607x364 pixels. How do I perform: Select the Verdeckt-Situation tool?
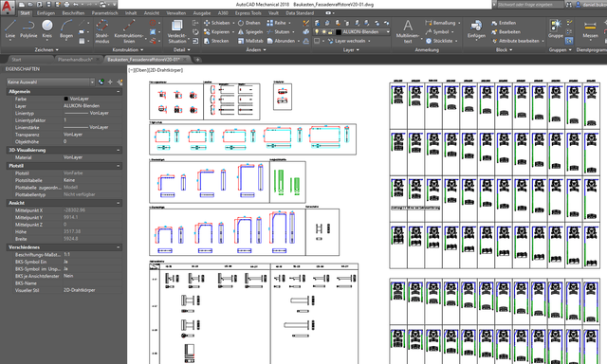pos(177,31)
